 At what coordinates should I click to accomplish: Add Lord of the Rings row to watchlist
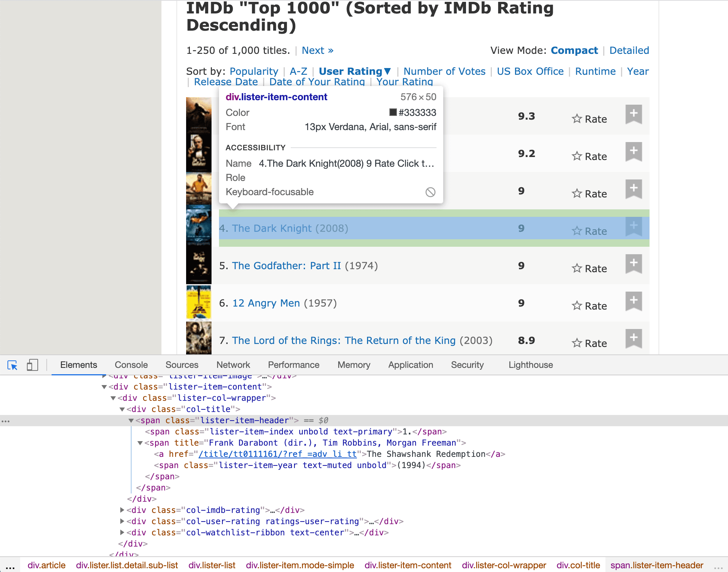coord(634,338)
